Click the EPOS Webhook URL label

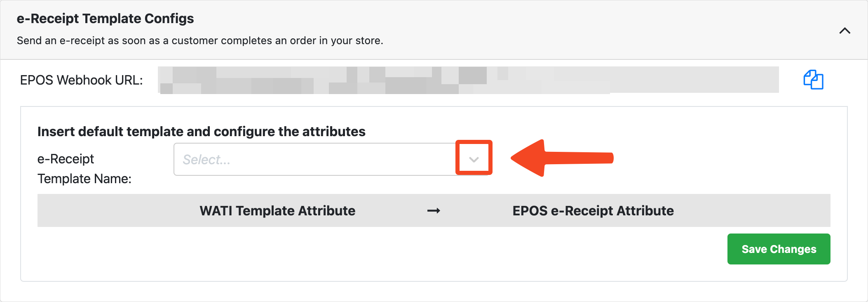coord(82,80)
